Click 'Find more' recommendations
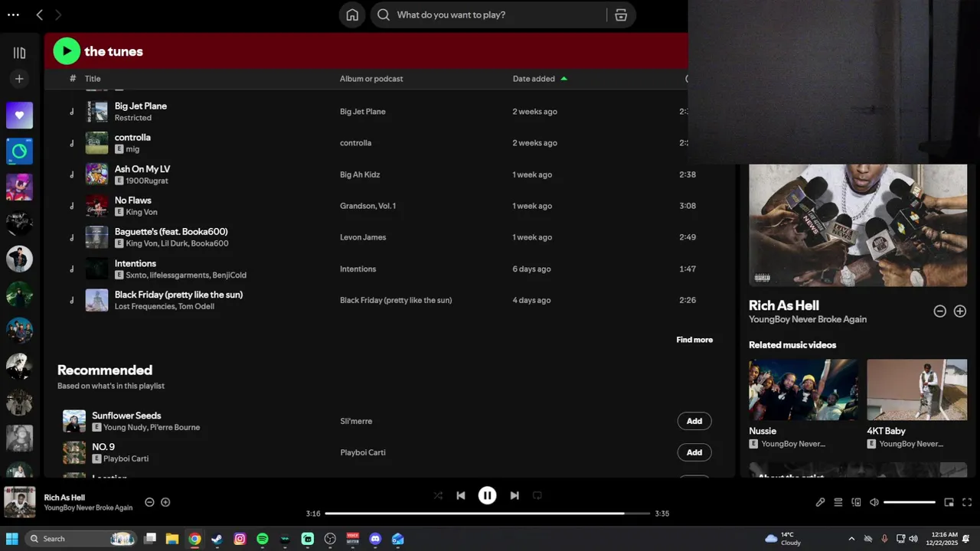Screen dimensions: 980x551 [x=694, y=340]
